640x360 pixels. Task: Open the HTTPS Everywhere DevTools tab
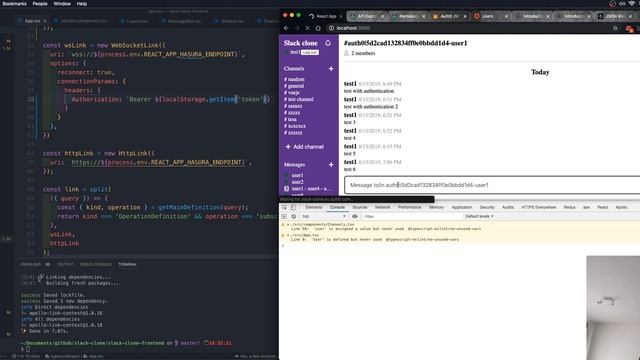538,207
